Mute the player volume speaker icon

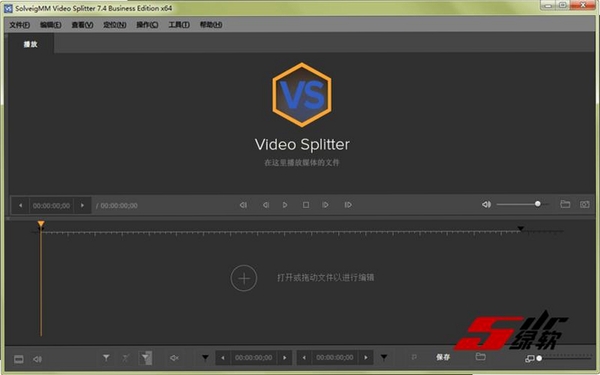pos(486,204)
